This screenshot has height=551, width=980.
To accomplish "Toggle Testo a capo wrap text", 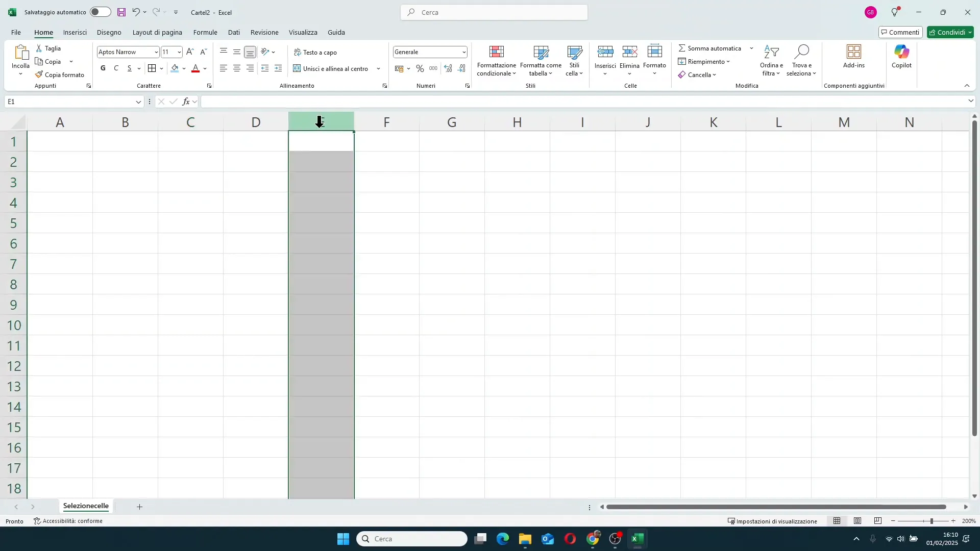I will coord(315,53).
